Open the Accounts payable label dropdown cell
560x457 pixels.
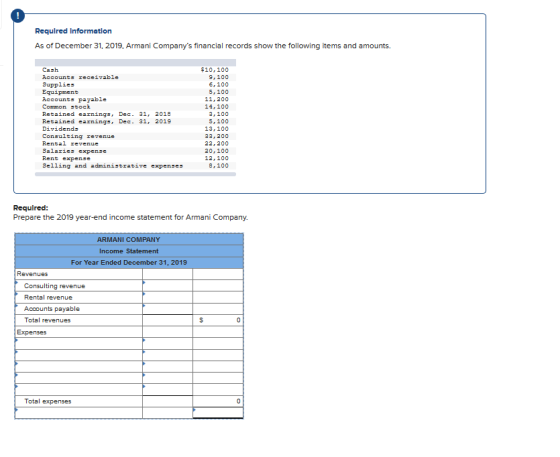[x=79, y=309]
